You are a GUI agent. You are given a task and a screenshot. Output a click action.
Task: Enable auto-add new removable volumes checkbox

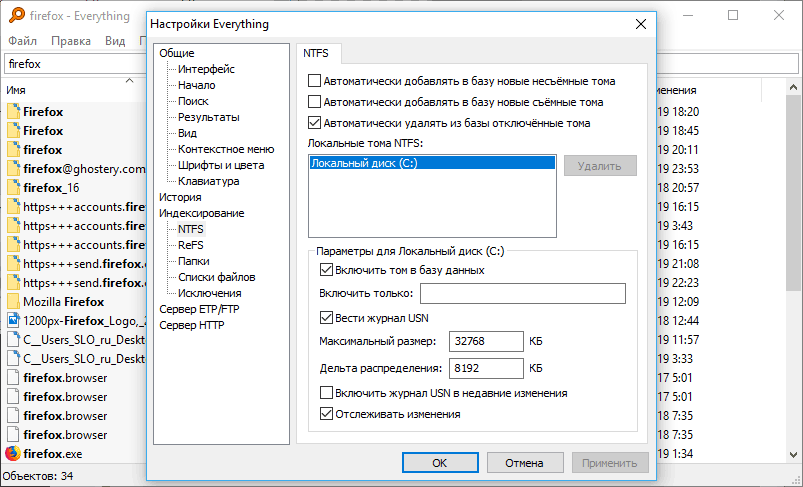click(x=314, y=102)
